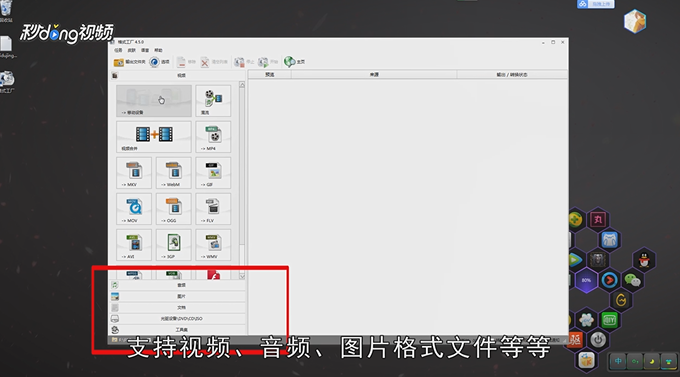
Task: Click the 移除 remove toolbar button
Action: pyautogui.click(x=186, y=62)
